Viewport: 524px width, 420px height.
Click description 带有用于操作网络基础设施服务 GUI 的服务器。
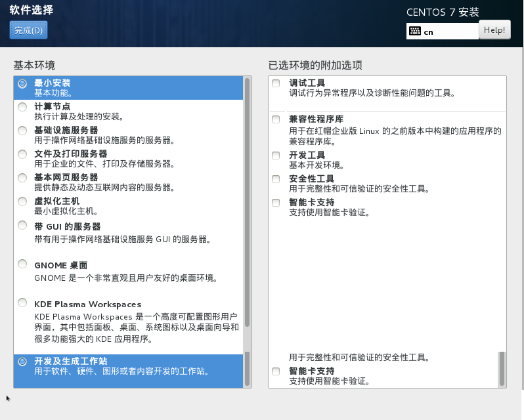pos(123,240)
